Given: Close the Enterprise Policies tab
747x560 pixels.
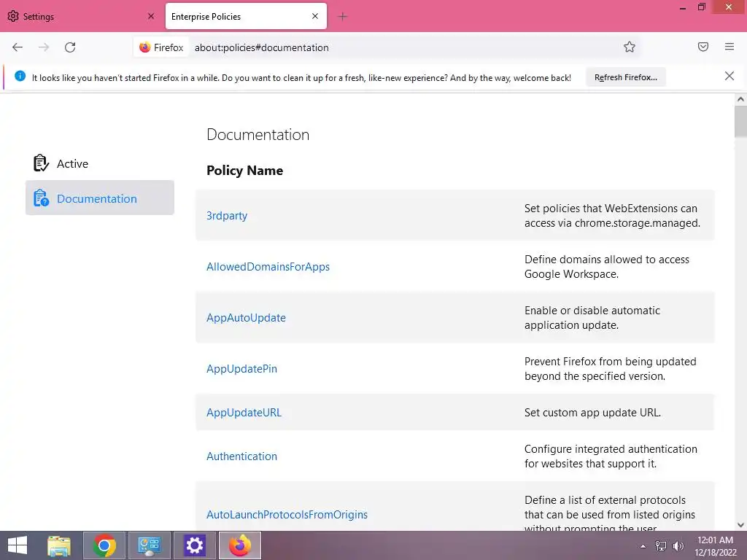Looking at the screenshot, I should 315,16.
